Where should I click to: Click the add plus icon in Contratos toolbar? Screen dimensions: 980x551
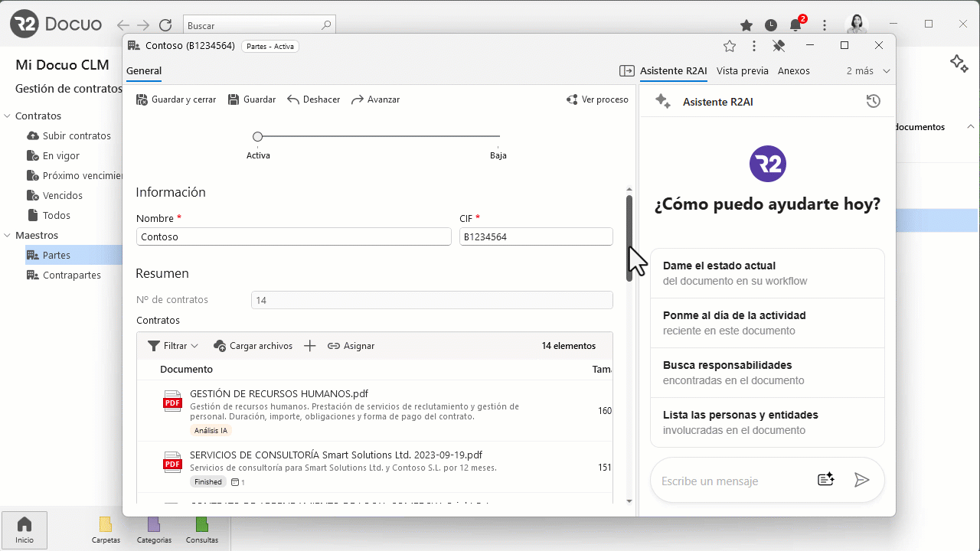pyautogui.click(x=309, y=346)
